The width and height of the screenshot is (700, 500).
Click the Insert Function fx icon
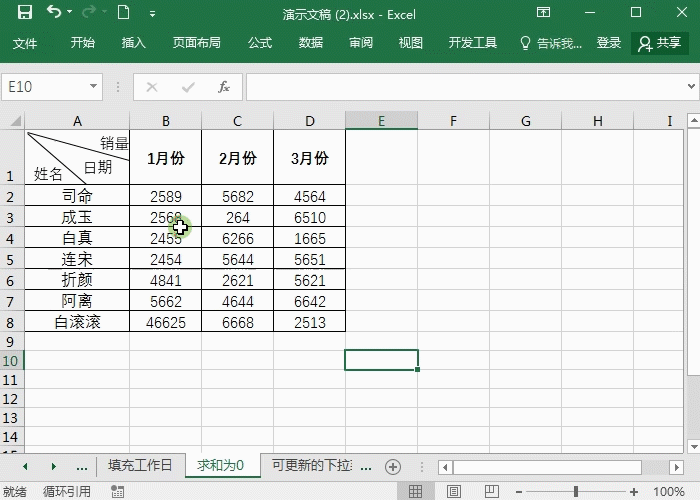tap(224, 87)
